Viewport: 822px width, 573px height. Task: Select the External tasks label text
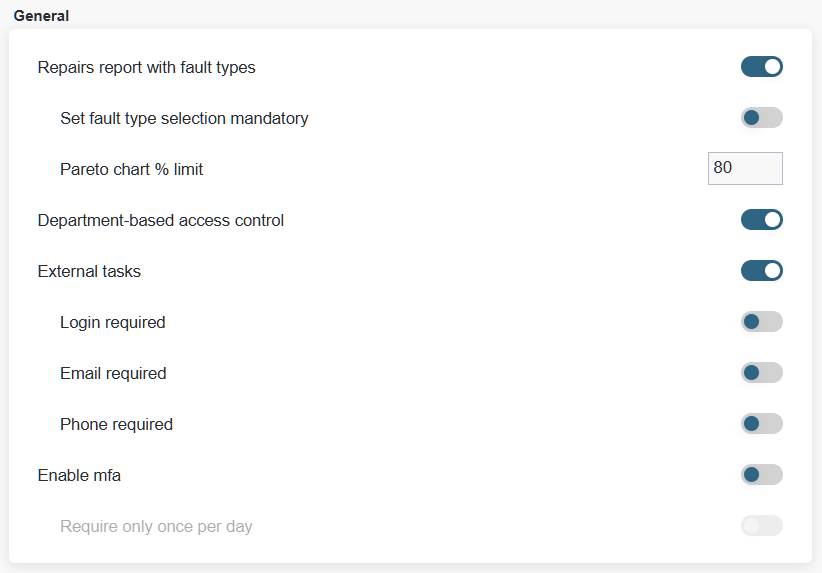[89, 271]
